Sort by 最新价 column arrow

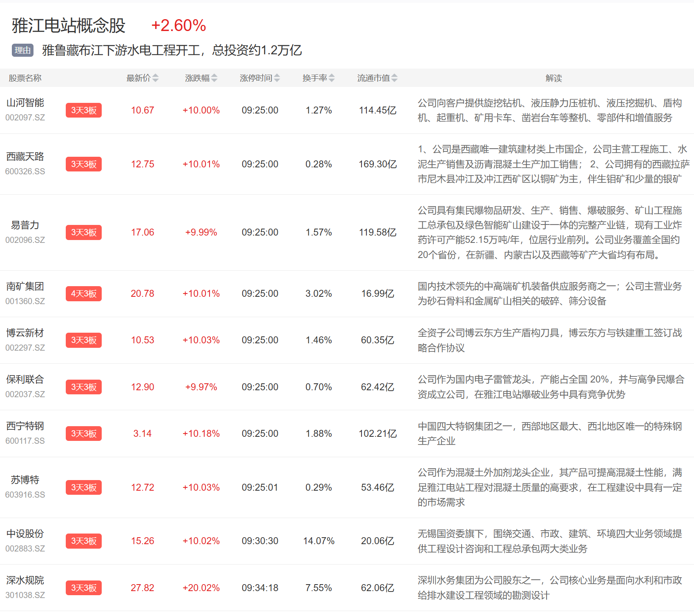tap(155, 78)
